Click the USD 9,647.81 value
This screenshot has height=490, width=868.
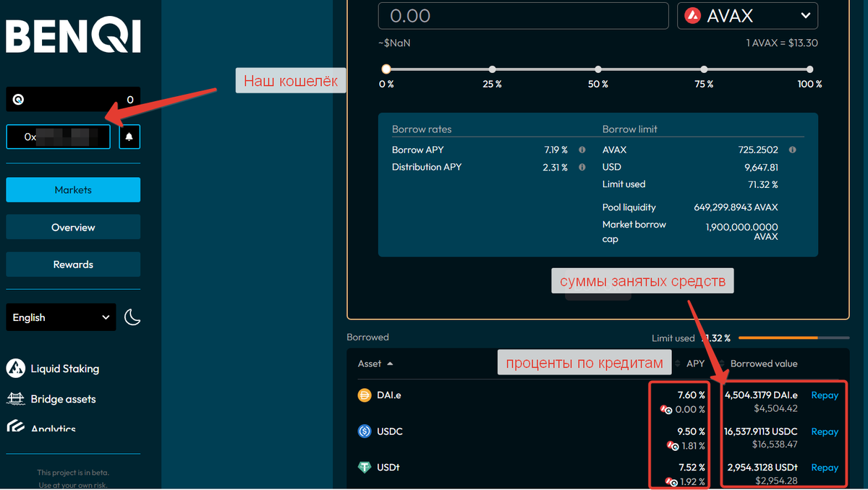[759, 167]
